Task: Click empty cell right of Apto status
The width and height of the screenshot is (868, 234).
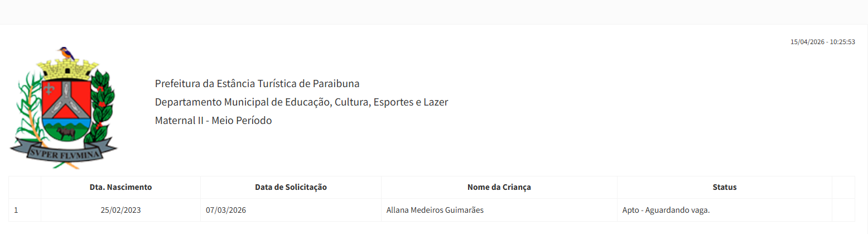Action: click(843, 211)
